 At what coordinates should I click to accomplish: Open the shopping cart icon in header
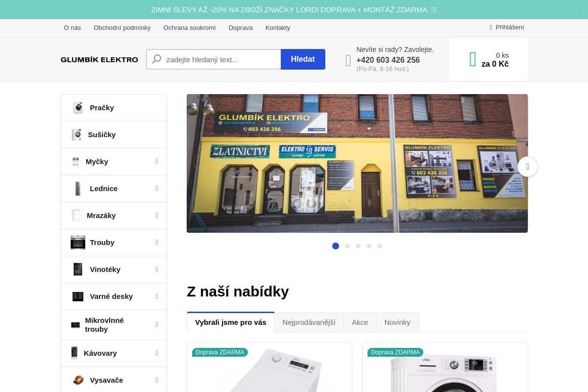[472, 59]
